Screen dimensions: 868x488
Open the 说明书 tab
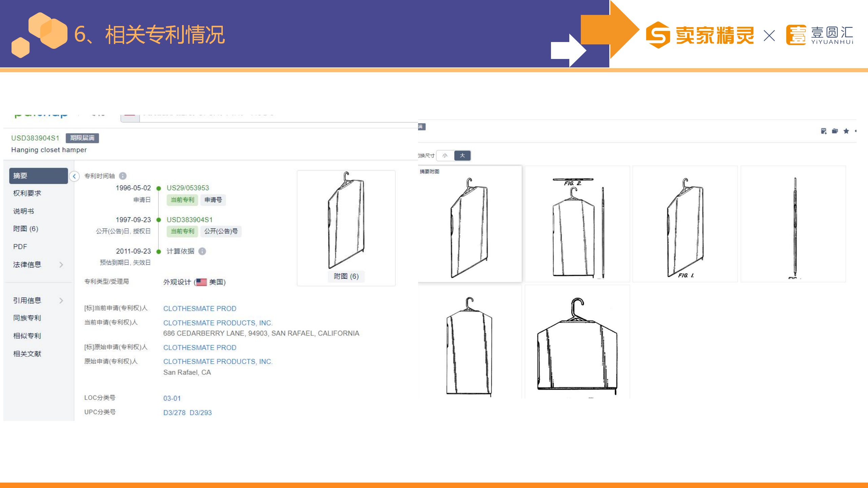tap(24, 211)
